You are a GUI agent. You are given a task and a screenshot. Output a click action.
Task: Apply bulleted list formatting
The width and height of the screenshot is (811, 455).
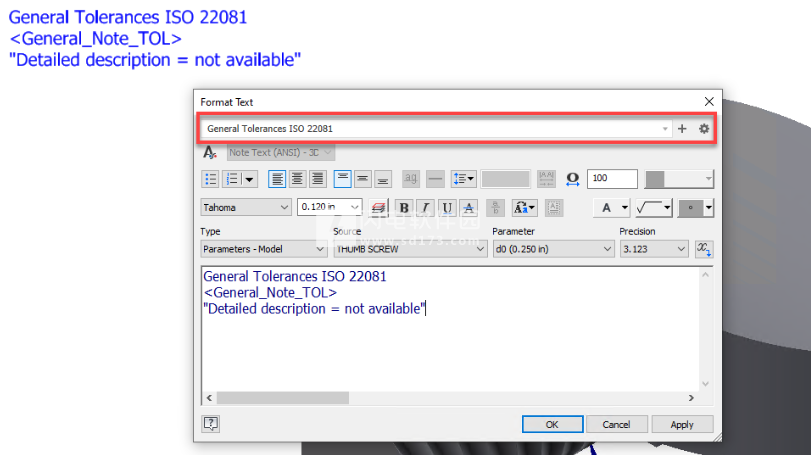coord(210,179)
